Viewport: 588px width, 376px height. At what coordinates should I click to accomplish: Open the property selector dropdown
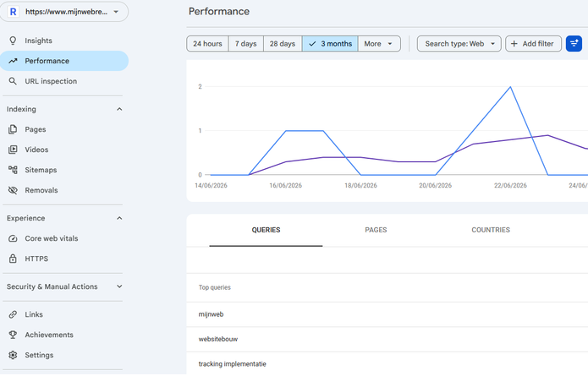click(x=64, y=12)
